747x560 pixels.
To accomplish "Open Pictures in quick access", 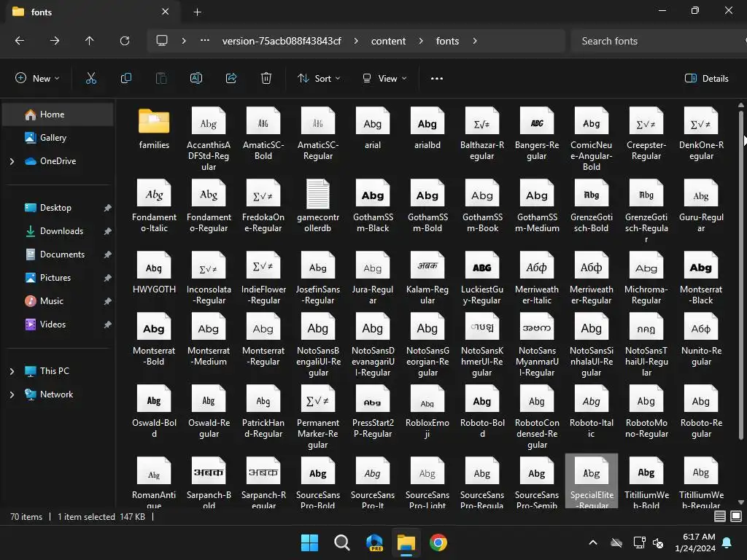I will (x=58, y=278).
